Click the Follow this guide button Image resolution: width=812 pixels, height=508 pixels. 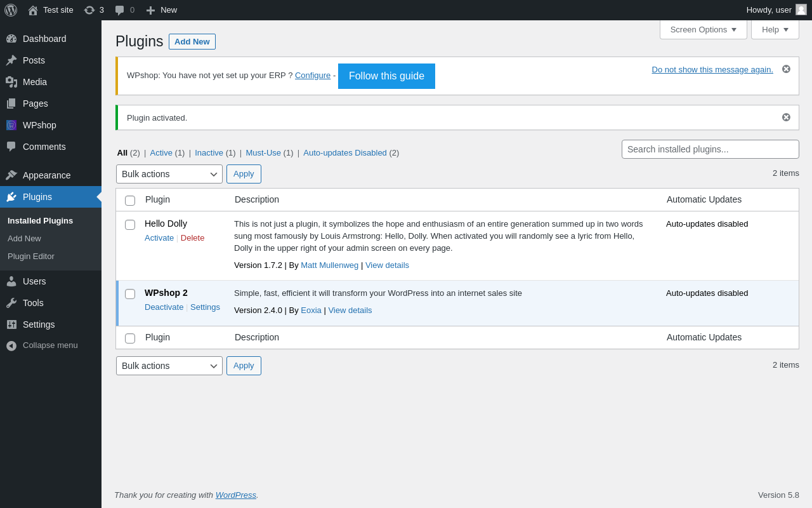(x=386, y=76)
